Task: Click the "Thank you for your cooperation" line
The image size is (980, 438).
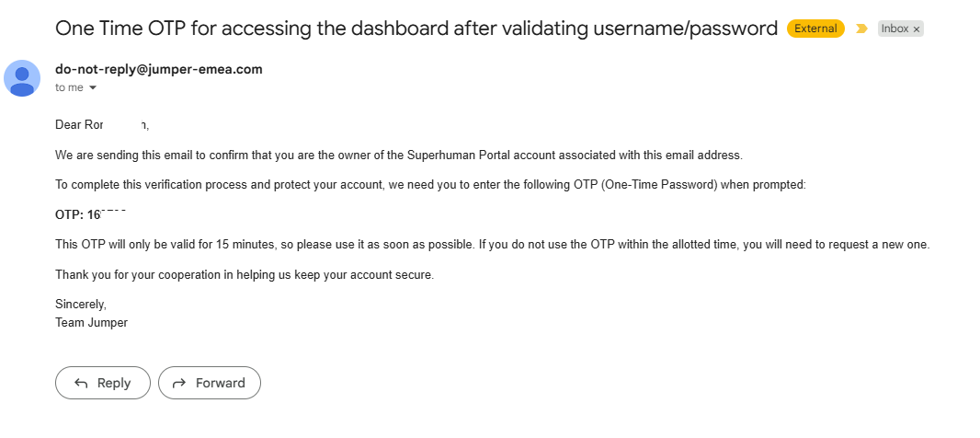Action: coord(245,275)
